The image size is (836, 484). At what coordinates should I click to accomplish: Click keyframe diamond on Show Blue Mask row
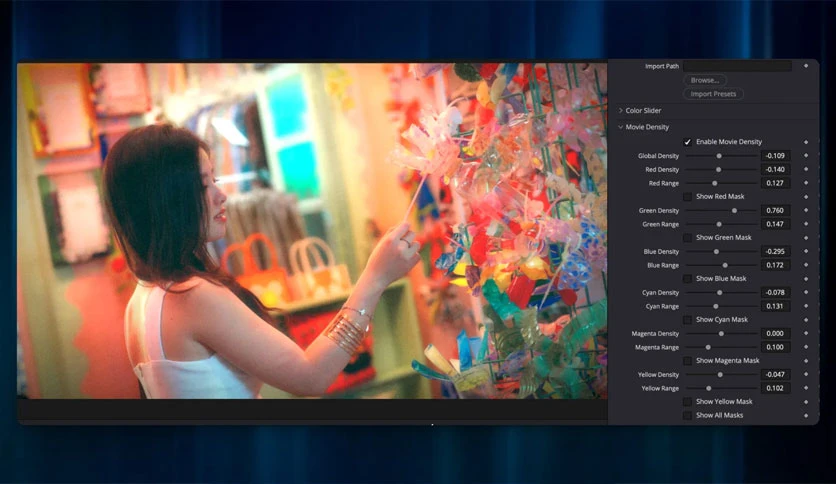(806, 279)
